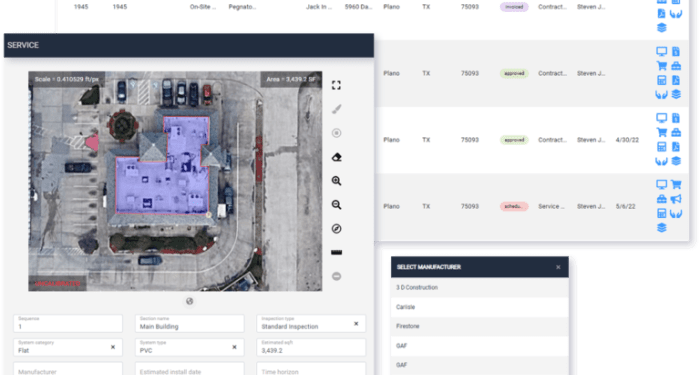This screenshot has width=700, height=375.
Task: Open the Time horizon dropdown field
Action: [311, 369]
